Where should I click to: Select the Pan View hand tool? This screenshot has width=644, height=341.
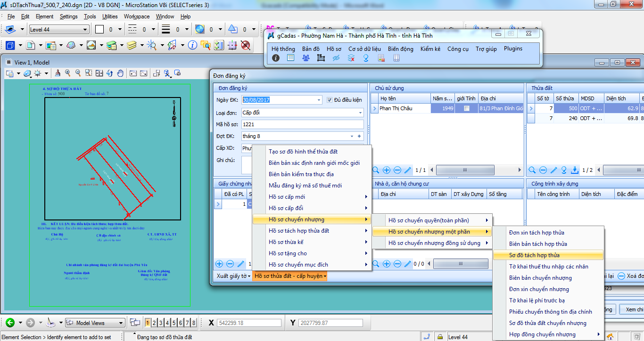(x=120, y=73)
